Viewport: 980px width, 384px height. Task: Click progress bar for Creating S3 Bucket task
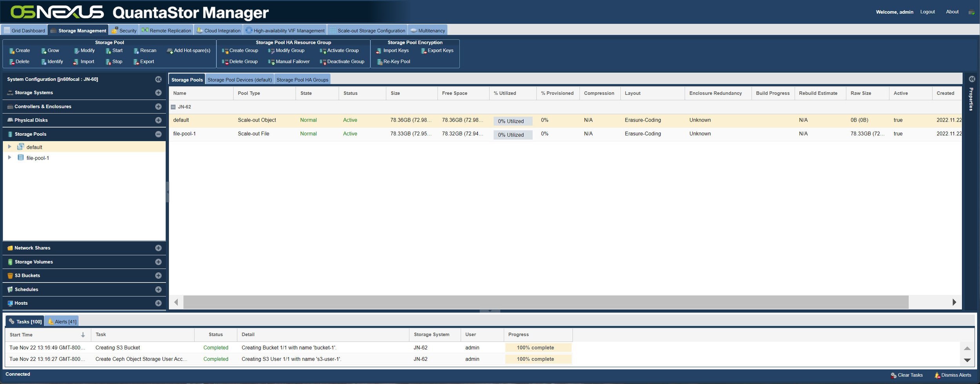coord(538,348)
